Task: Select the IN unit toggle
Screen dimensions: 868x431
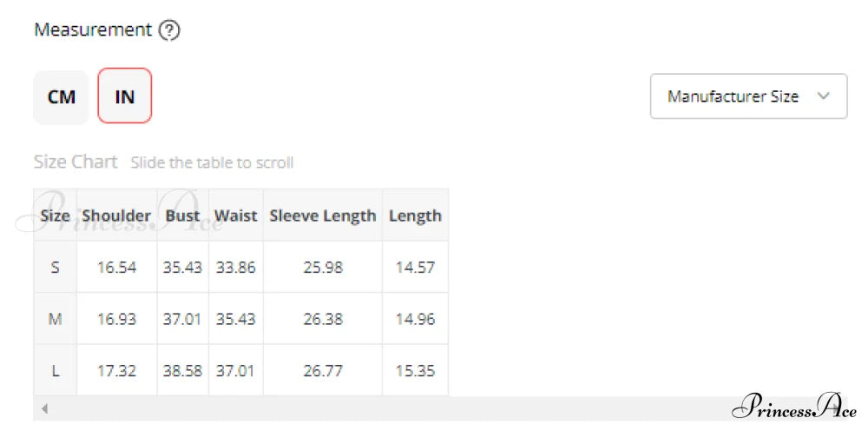Action: point(125,96)
